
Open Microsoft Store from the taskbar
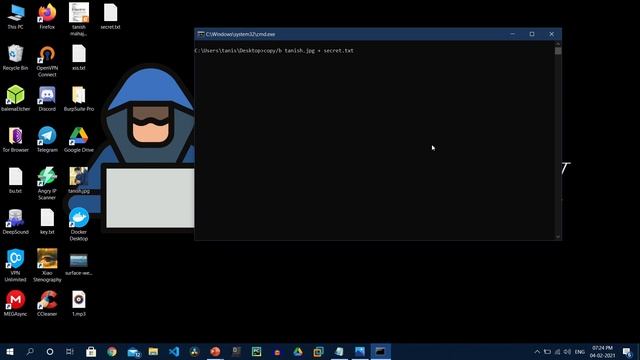coord(91,351)
